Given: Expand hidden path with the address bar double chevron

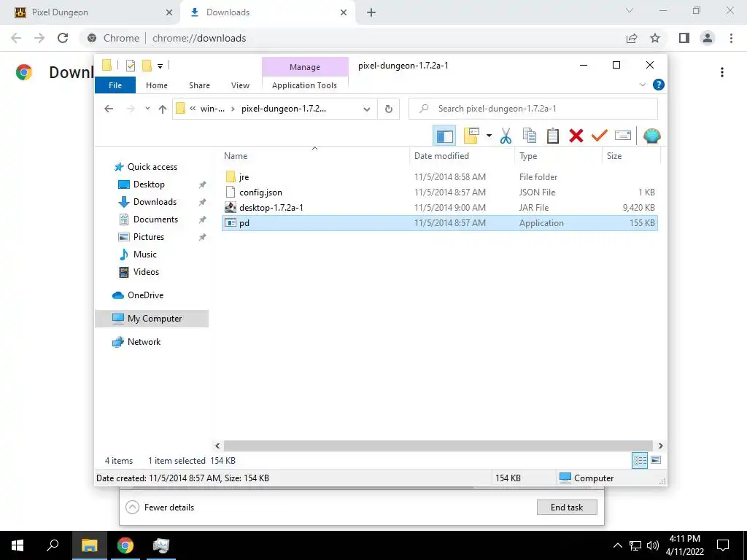Looking at the screenshot, I should point(193,109).
